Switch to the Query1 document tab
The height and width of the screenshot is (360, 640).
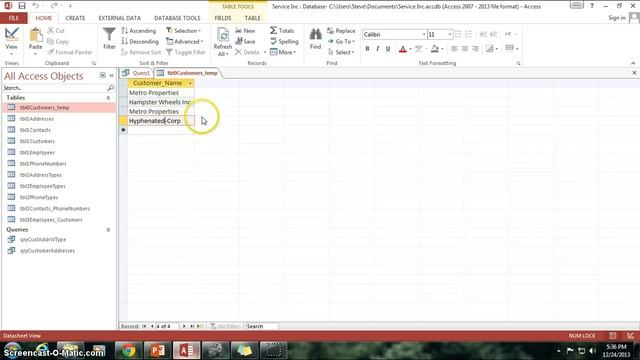coord(137,73)
